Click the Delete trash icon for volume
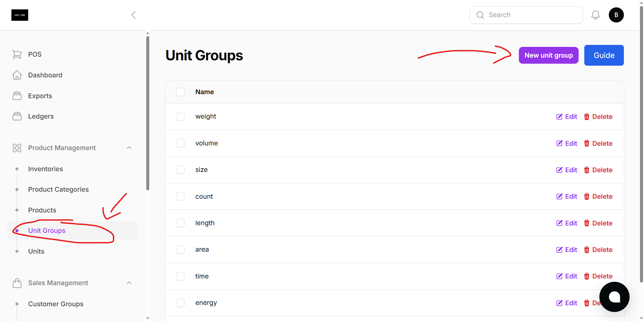 tap(587, 143)
